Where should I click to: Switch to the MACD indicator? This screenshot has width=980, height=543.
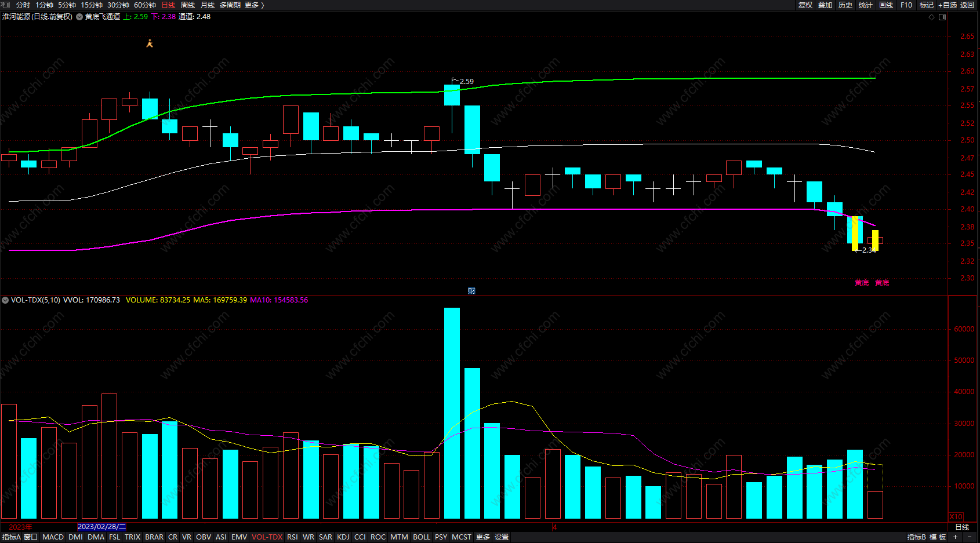pos(53,537)
